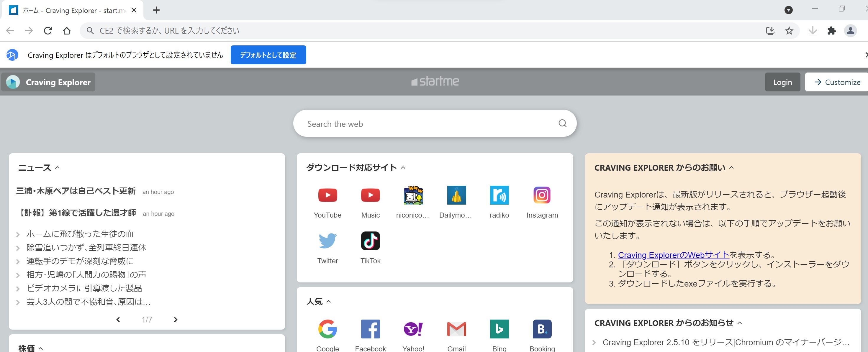Open the Dailymotion shortcut icon
868x352 pixels.
(456, 195)
